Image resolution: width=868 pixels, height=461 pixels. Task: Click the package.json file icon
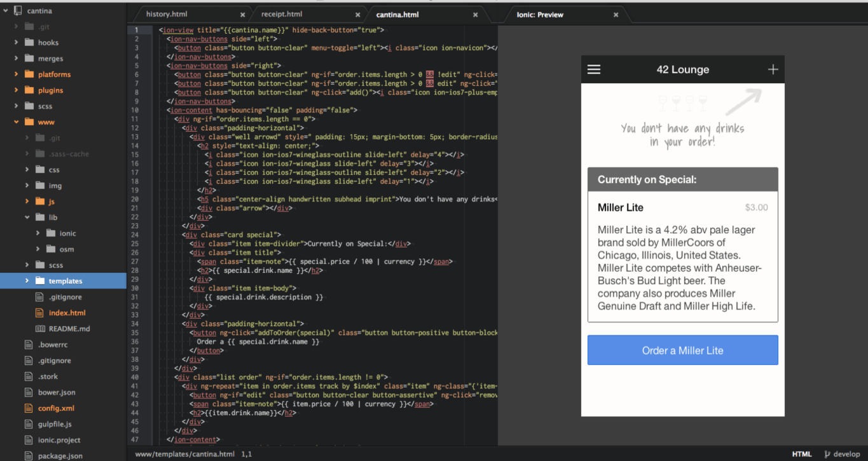click(28, 456)
